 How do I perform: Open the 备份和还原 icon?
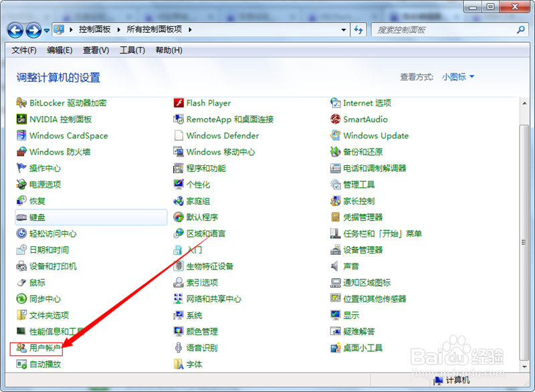click(x=336, y=152)
